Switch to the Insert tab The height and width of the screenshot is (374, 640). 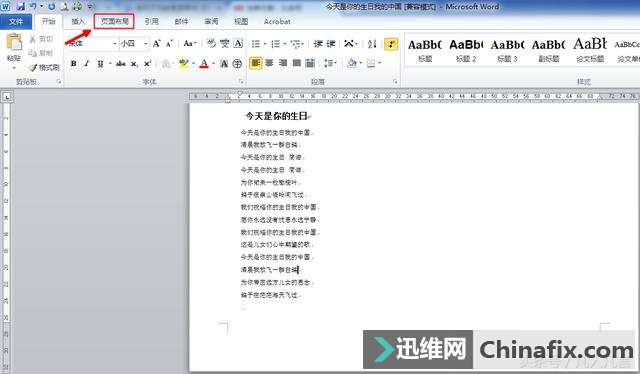[78, 21]
